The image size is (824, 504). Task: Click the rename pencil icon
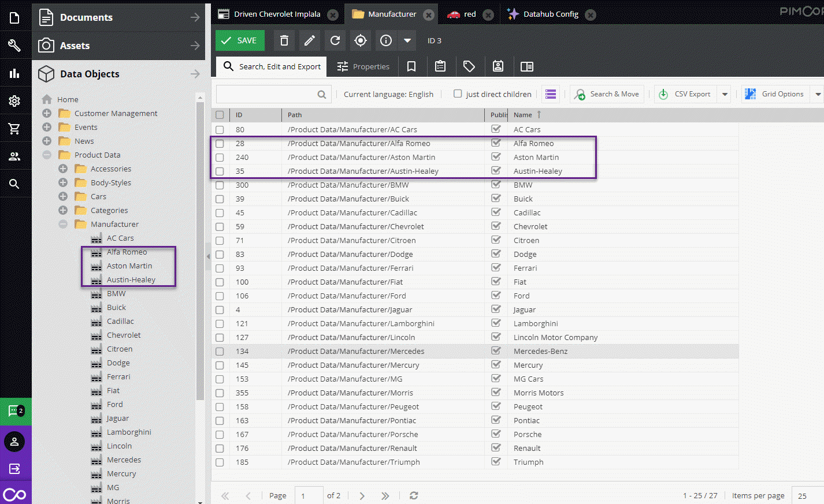tap(310, 40)
